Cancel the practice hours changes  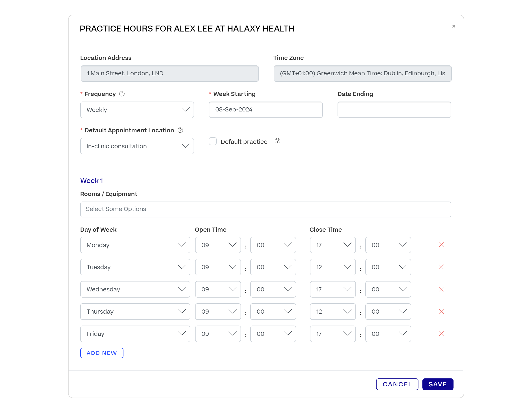[397, 384]
